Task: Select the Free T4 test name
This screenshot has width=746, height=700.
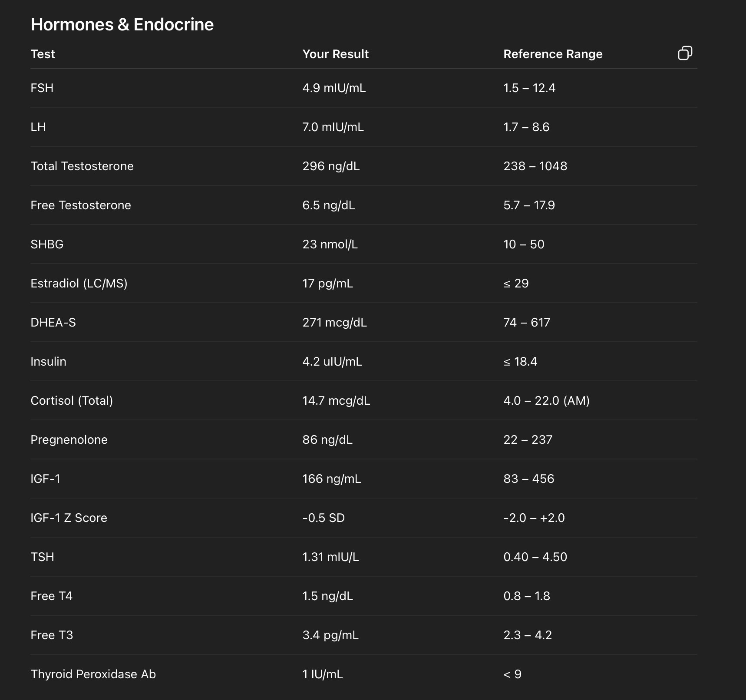Action: [x=51, y=596]
